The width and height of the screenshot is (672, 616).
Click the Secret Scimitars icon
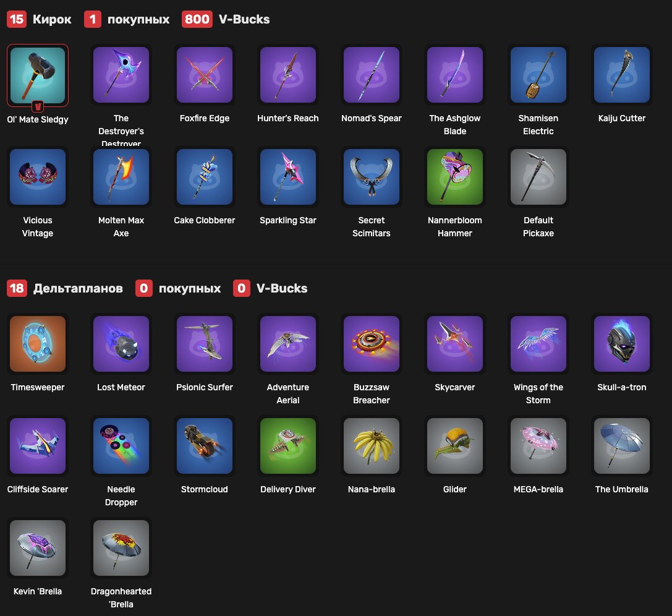[372, 177]
